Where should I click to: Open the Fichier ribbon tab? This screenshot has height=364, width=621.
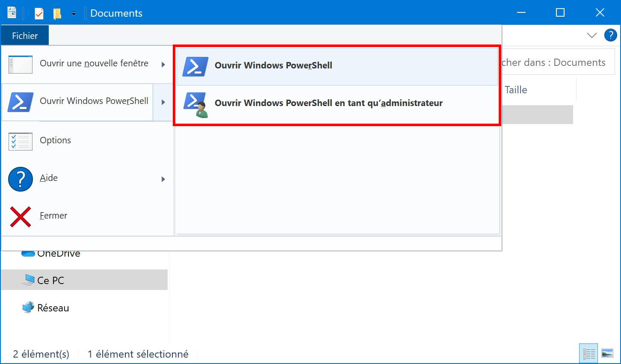click(25, 36)
